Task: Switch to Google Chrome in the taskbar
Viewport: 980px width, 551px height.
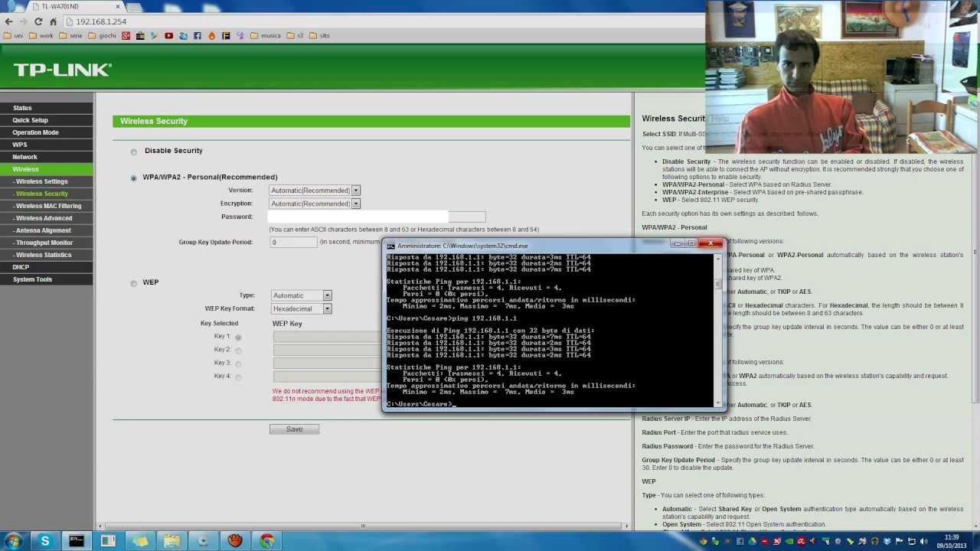Action: click(267, 541)
